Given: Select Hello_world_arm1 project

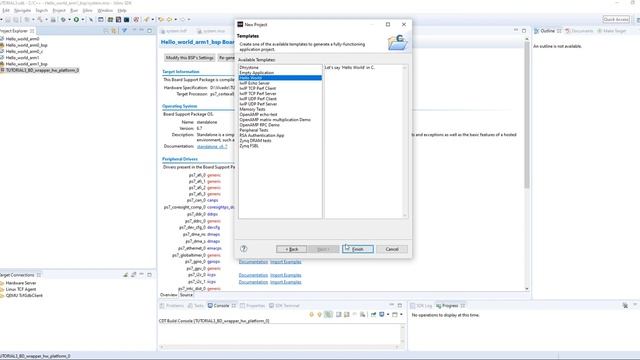Looking at the screenshot, I should tap(22, 58).
